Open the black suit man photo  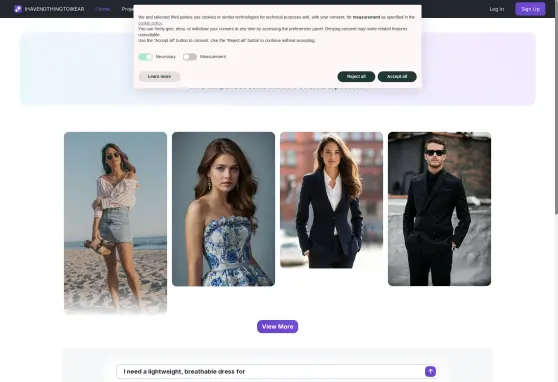(x=439, y=209)
